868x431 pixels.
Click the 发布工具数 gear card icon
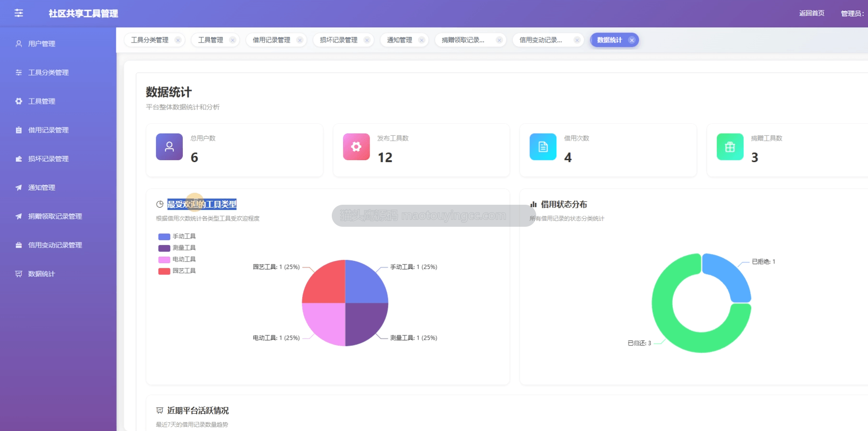pyautogui.click(x=356, y=147)
